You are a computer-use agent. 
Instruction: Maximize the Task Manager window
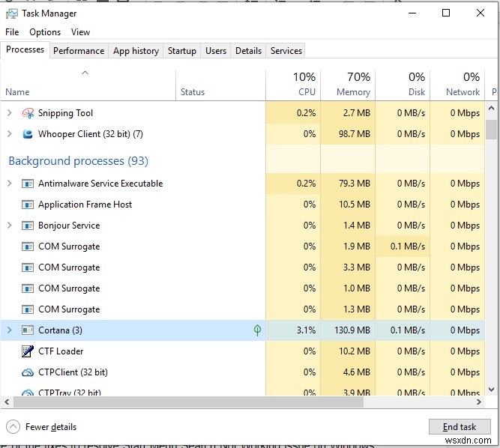pyautogui.click(x=446, y=13)
